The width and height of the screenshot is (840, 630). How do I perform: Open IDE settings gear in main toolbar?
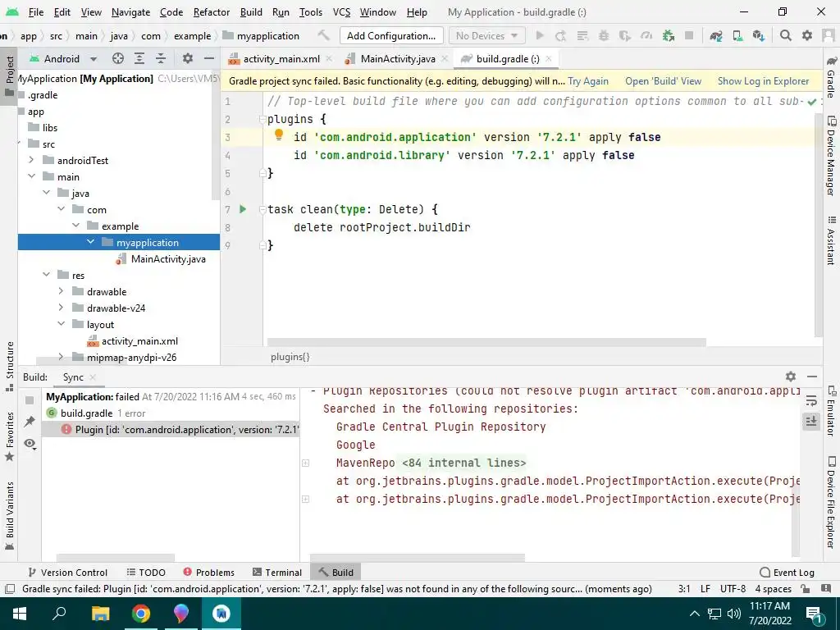click(807, 35)
